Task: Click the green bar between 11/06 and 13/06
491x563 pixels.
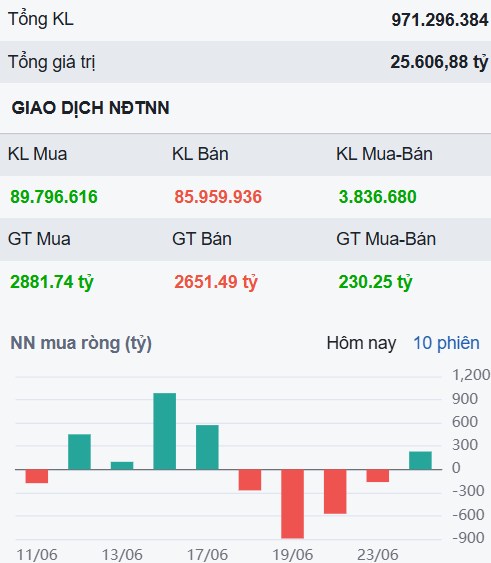Action: tap(79, 452)
